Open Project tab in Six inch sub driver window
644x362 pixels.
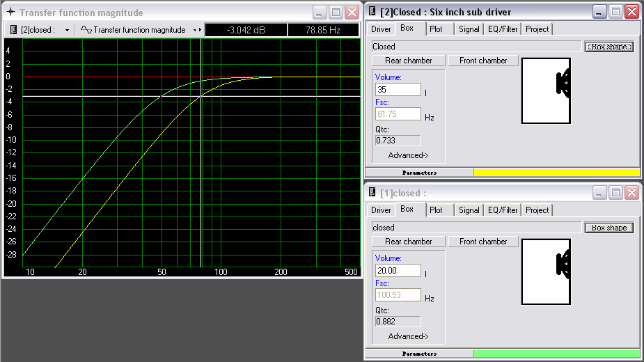tap(537, 29)
